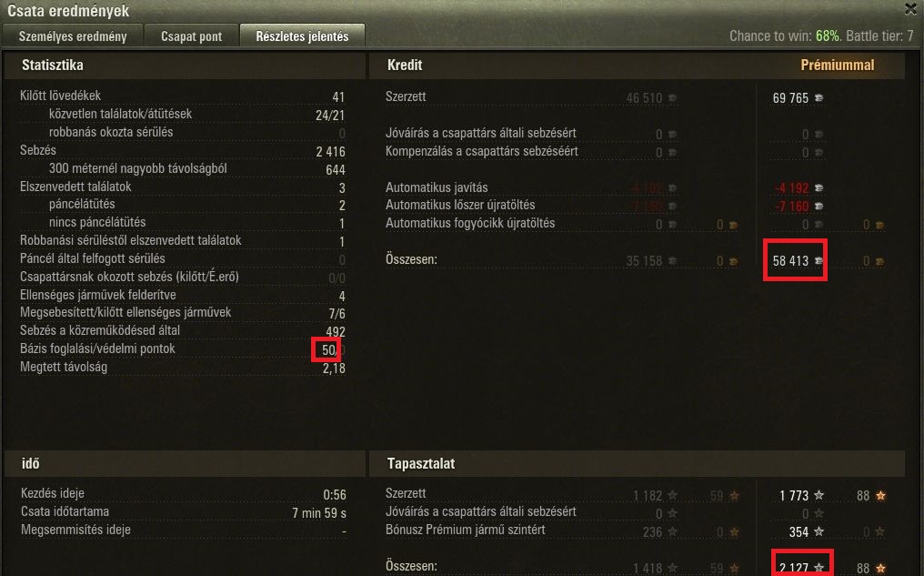Click the Csata időtartama 7 min 59 s value
The image size is (924, 576).
319,513
